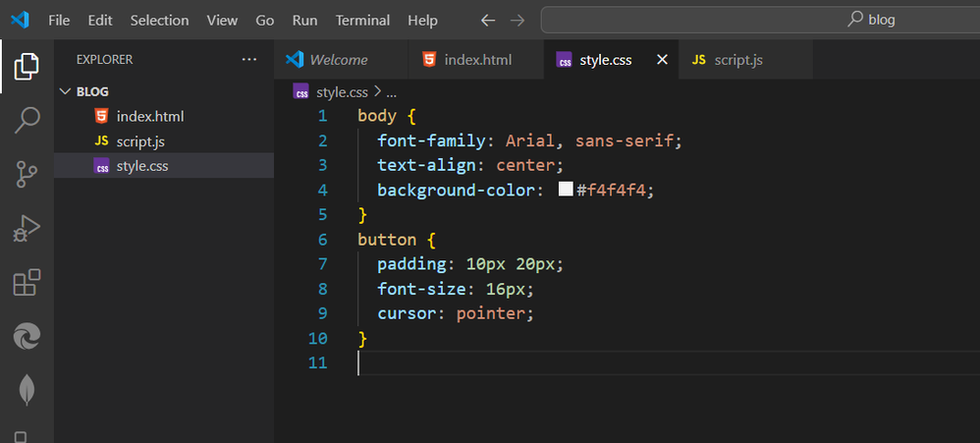Open the Extensions view icon
980x443 pixels.
click(27, 283)
